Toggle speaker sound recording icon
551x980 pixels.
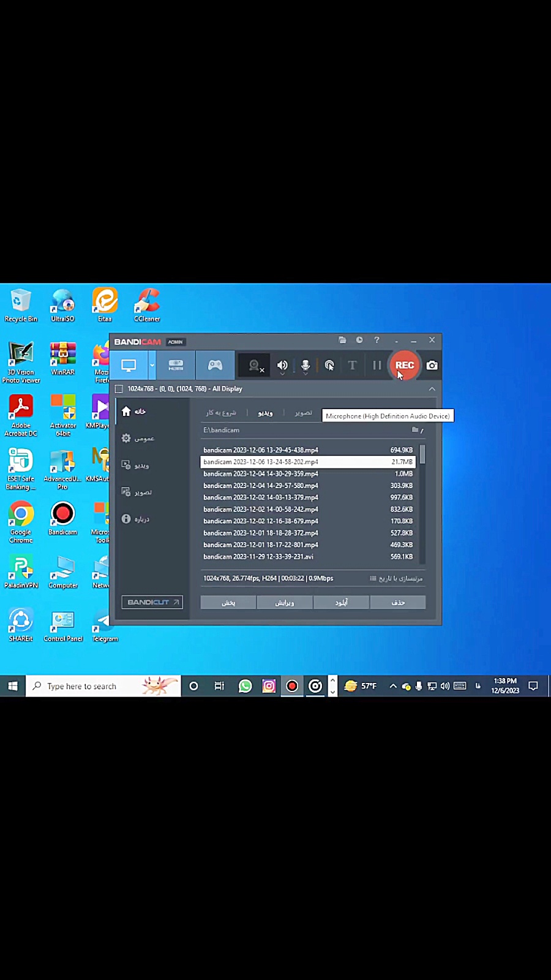(x=282, y=366)
